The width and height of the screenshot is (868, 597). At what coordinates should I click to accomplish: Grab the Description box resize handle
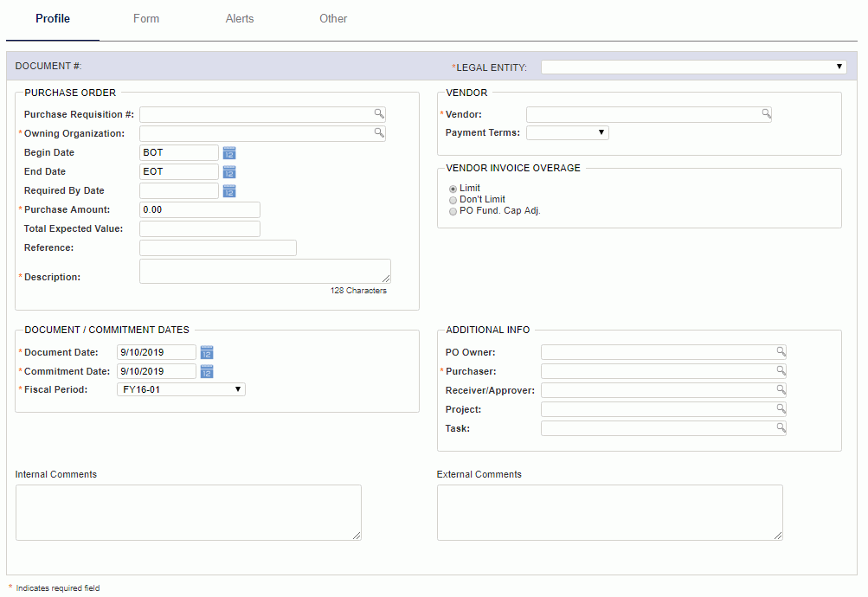pyautogui.click(x=386, y=279)
